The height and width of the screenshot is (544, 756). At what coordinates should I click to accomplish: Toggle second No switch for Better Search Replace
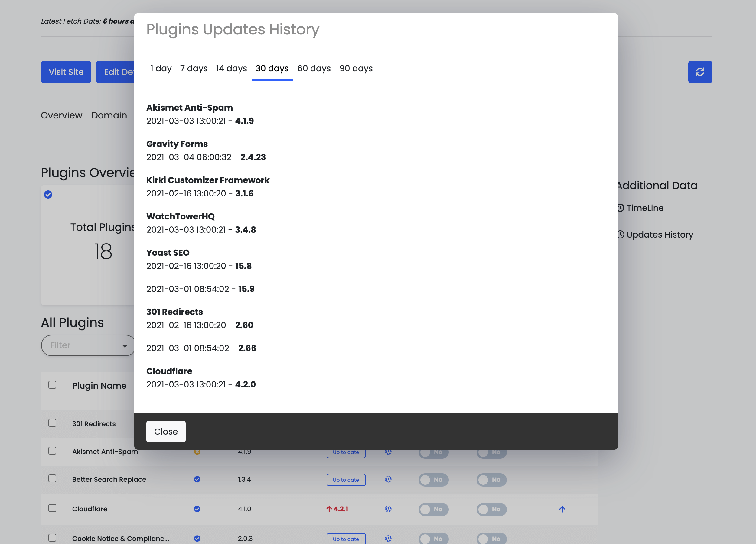click(x=491, y=480)
